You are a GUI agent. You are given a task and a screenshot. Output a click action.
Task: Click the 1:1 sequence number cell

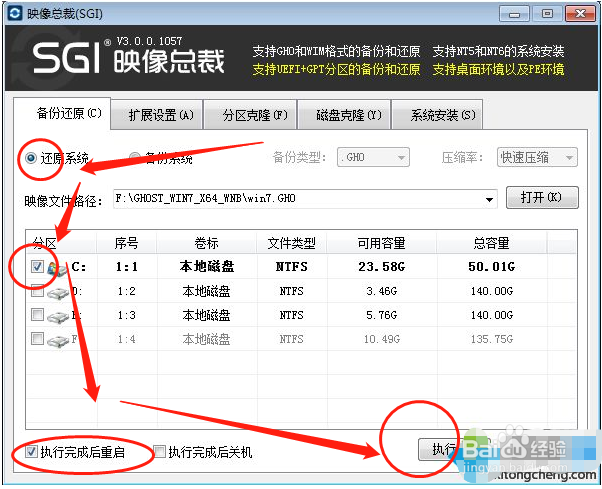127,266
